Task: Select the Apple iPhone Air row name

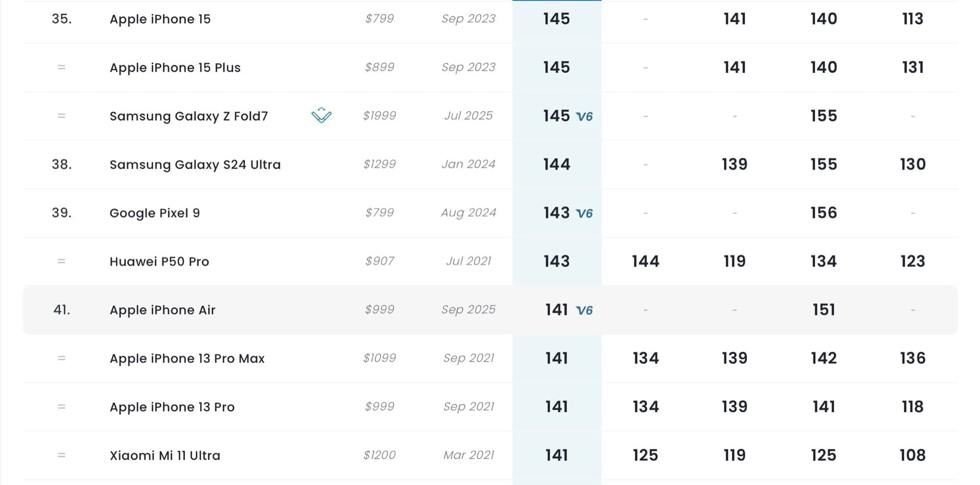Action: click(162, 310)
